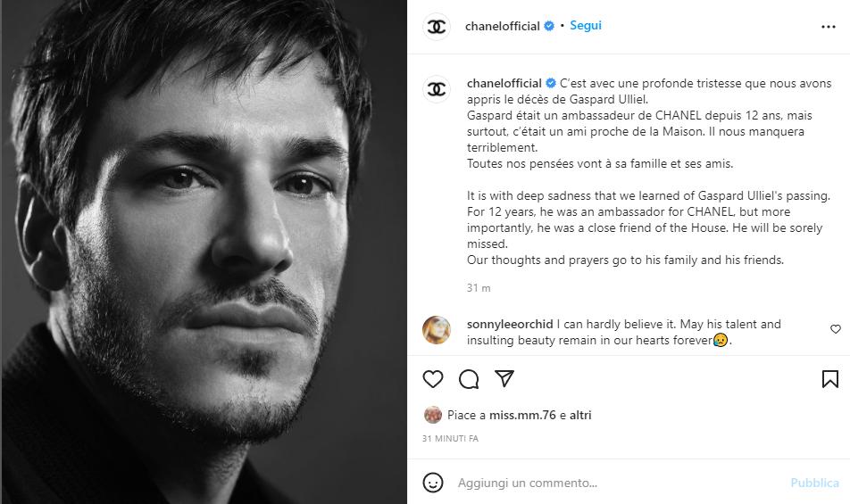Like sonnyleeorchid's comment heart

click(836, 329)
